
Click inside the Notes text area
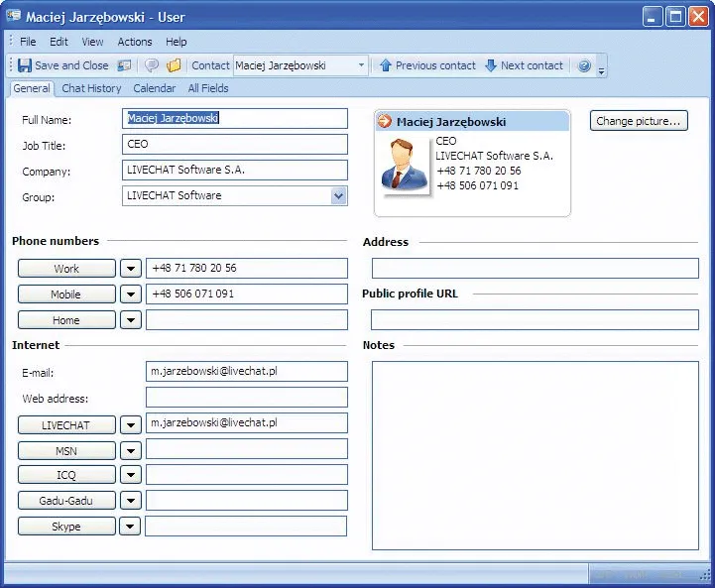[536, 456]
